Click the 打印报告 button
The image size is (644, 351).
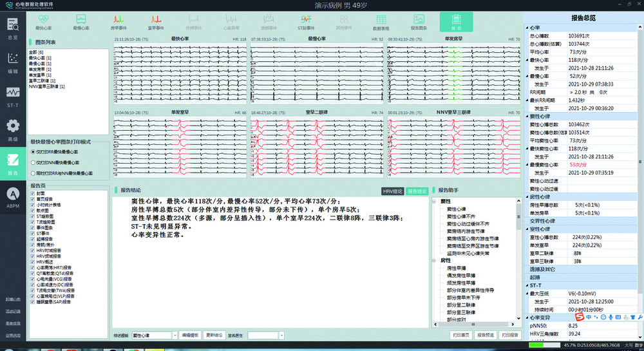(509, 336)
